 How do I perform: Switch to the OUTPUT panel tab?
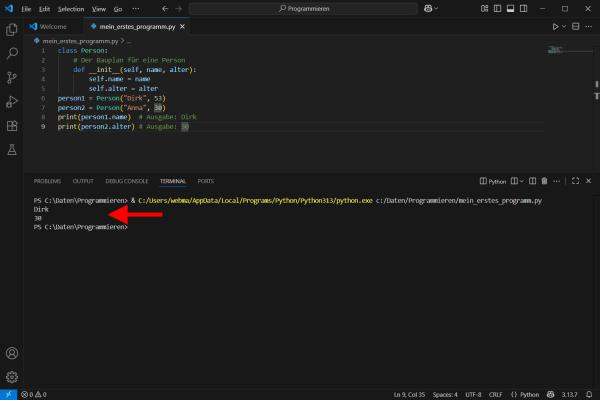(x=83, y=181)
